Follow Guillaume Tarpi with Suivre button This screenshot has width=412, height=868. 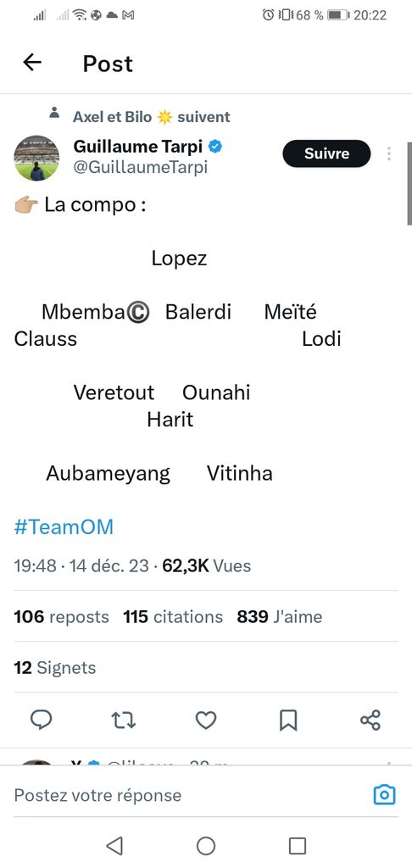[326, 153]
